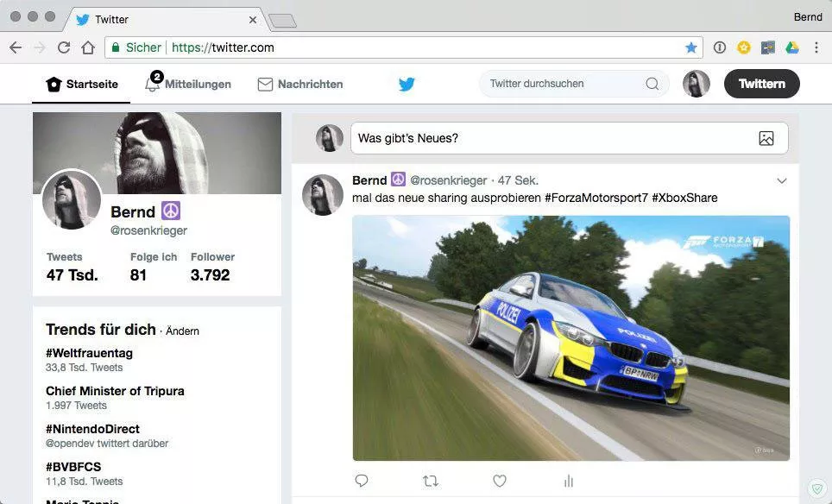This screenshot has height=504, width=832.
Task: Click the #ForzaMotorsport7 hashtag
Action: (596, 198)
